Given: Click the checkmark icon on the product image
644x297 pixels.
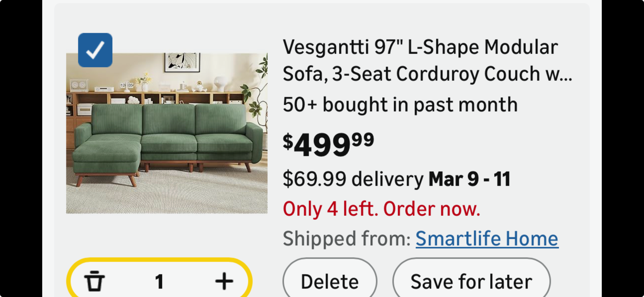Looking at the screenshot, I should coord(95,49).
